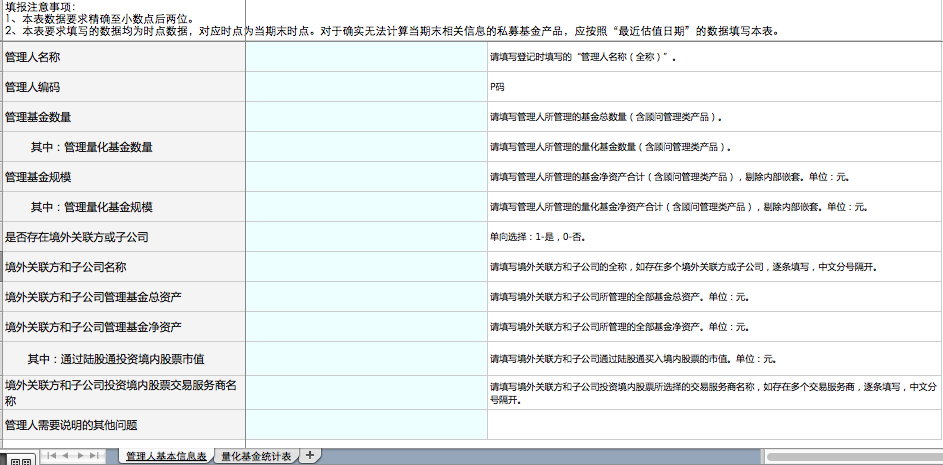Screen dimensions: 943x465
Task: Select the input cell for 管理基金数量
Action: pos(365,117)
